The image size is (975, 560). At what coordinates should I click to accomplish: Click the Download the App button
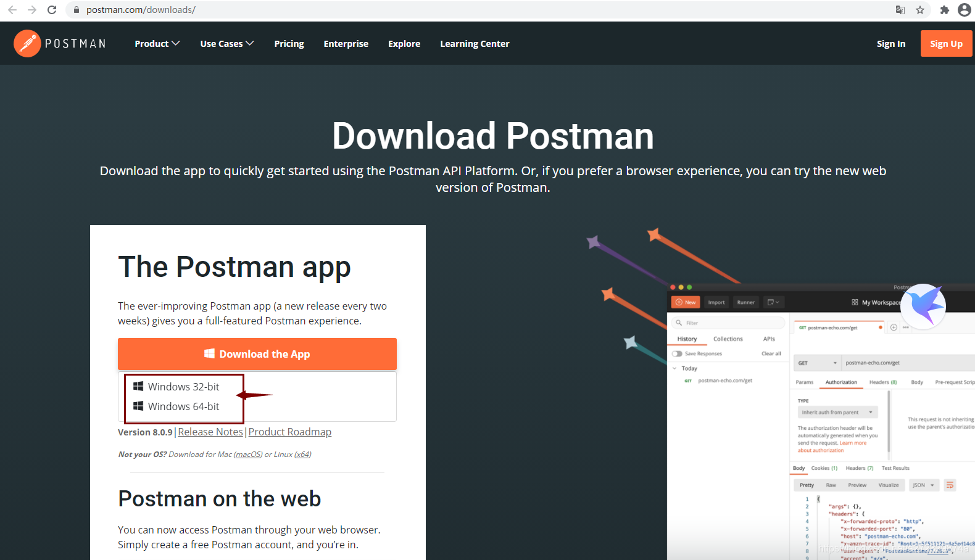click(x=257, y=354)
